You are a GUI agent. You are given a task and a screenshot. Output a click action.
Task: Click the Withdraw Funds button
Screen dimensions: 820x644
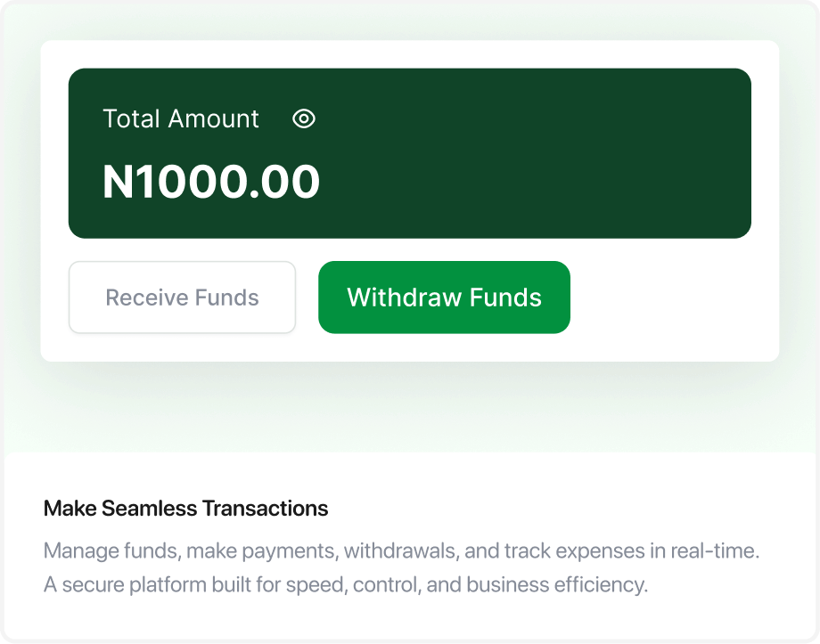444,298
